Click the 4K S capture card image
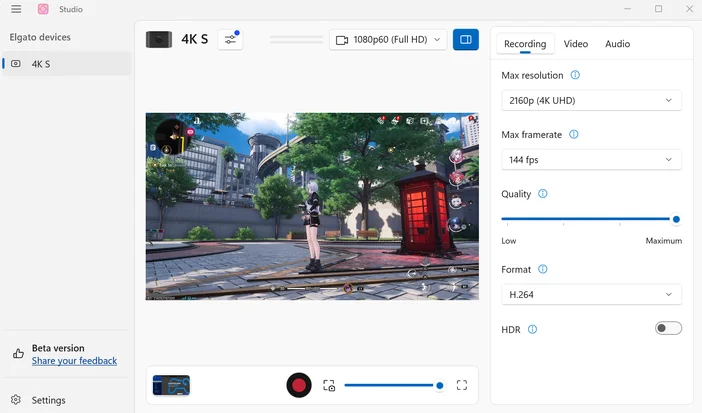This screenshot has height=413, width=702. tap(159, 39)
